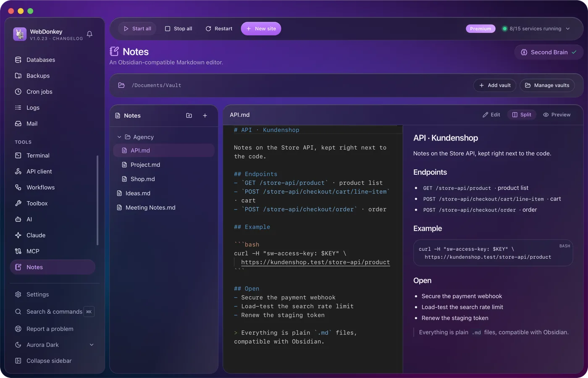Open MCP tool
The width and height of the screenshot is (588, 378).
53,251
